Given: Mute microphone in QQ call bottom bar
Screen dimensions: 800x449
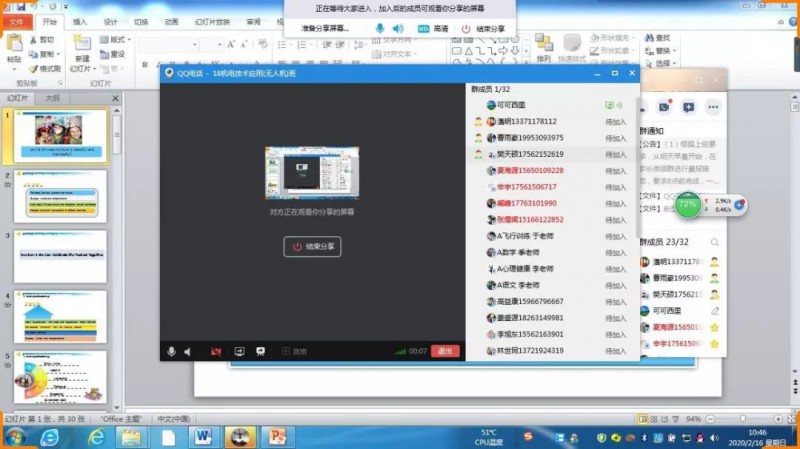Looking at the screenshot, I should pyautogui.click(x=171, y=351).
